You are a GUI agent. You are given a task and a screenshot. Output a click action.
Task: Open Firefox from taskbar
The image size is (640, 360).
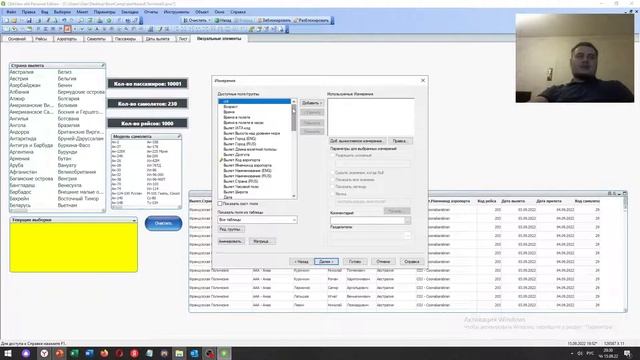tap(104, 353)
